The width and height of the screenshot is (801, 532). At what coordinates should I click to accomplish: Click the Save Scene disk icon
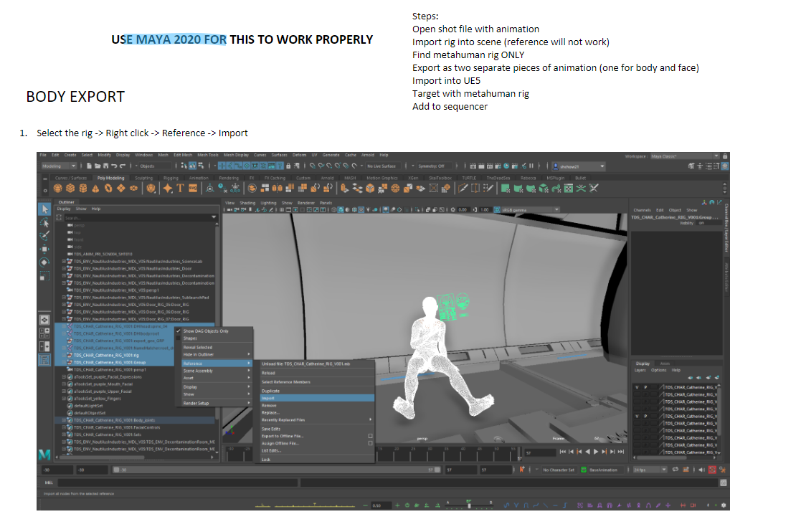click(105, 166)
